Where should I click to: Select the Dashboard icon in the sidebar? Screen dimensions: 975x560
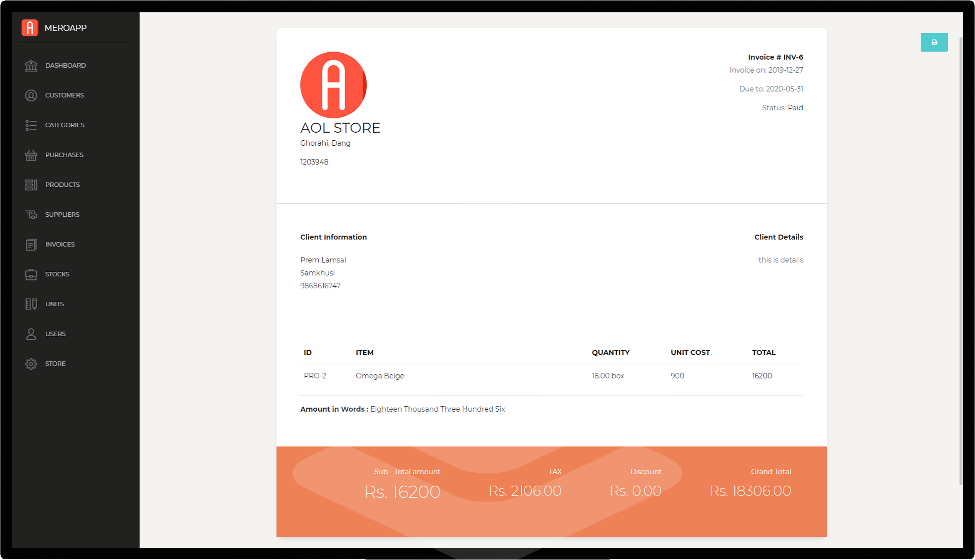pos(31,65)
